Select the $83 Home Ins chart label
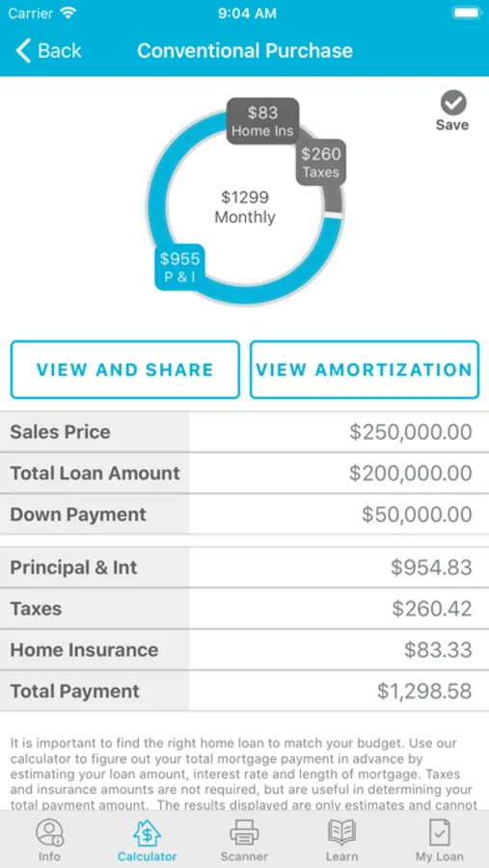This screenshot has height=868, width=489. (262, 122)
